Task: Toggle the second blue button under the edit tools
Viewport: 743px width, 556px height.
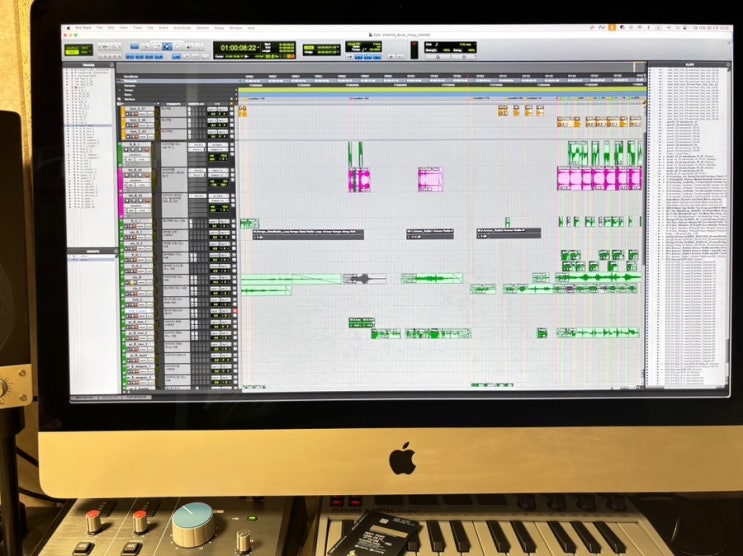Action: 139,56
